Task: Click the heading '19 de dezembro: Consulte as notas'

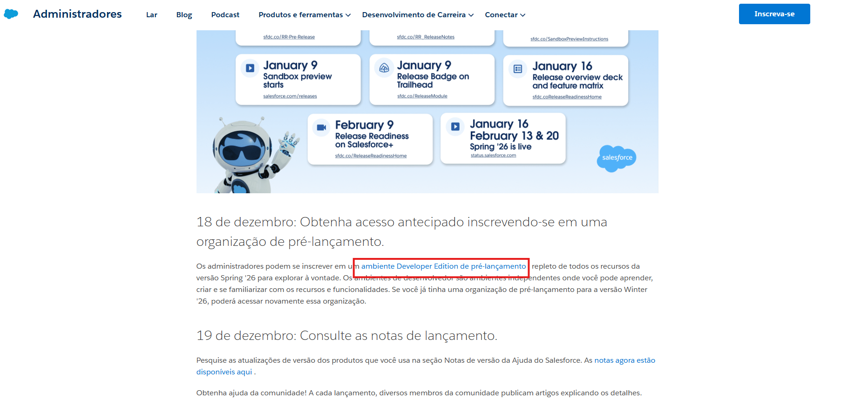Action: (347, 336)
